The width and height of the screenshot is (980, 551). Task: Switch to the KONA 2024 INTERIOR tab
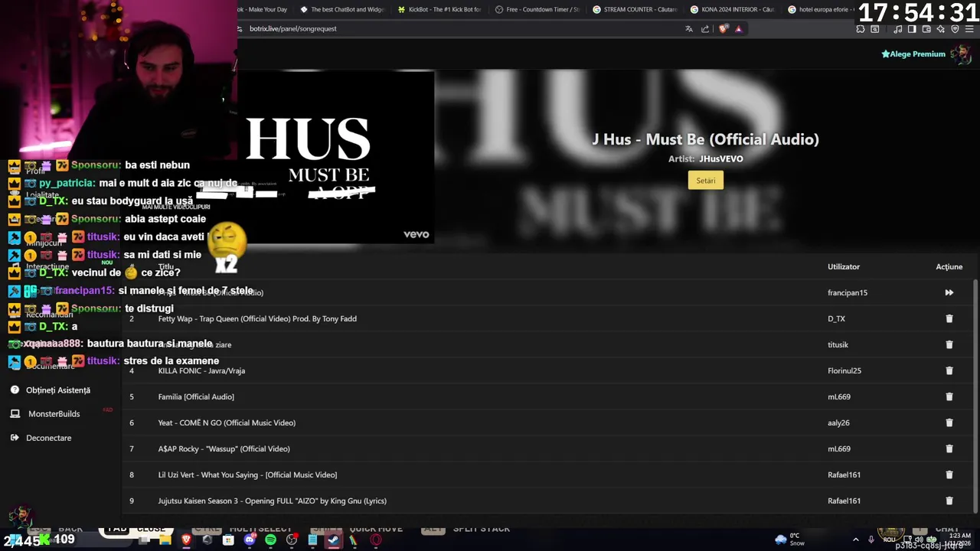click(x=733, y=9)
